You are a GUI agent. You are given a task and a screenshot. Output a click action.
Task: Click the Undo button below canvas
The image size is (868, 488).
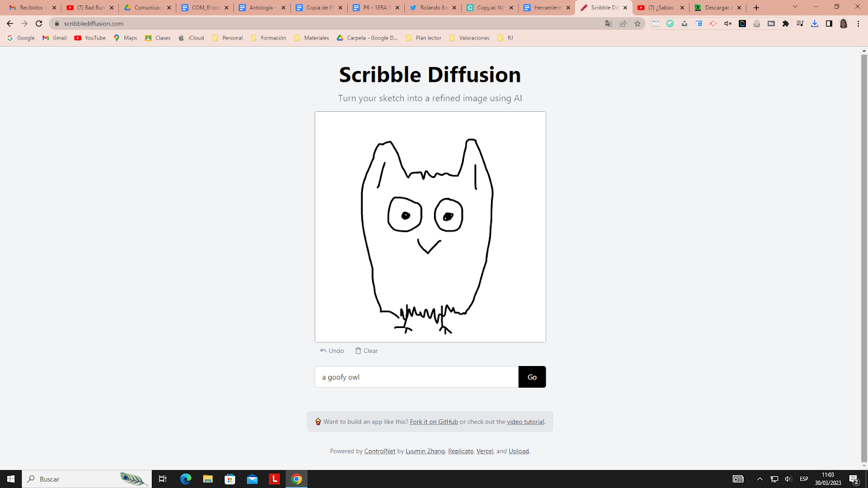[x=332, y=351]
